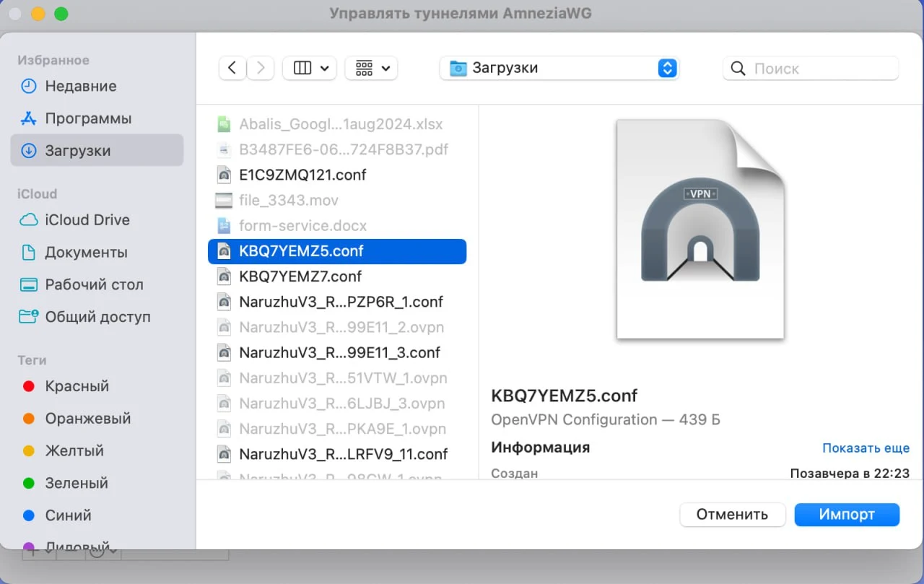Click the Документы document icon

click(29, 252)
